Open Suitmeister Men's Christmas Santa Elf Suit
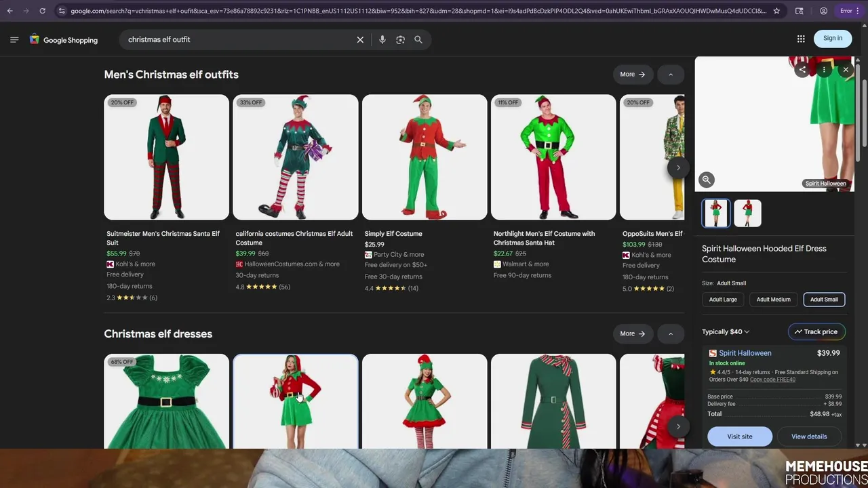 (166, 157)
